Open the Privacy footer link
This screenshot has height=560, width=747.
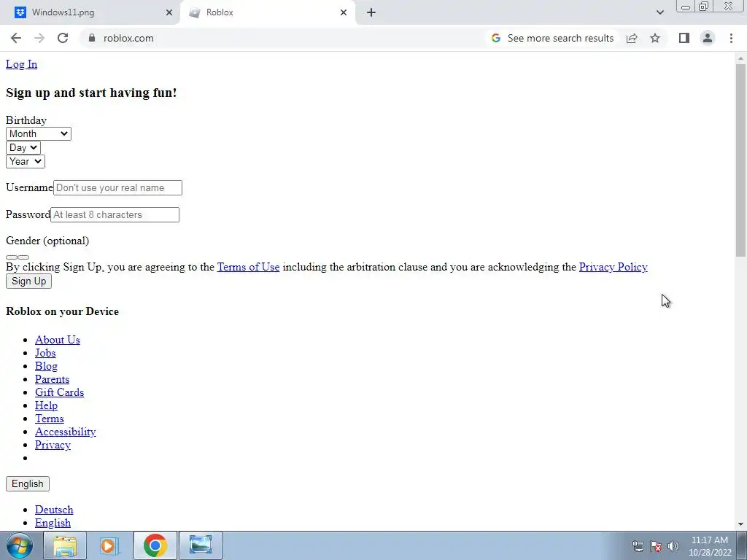[x=53, y=445]
